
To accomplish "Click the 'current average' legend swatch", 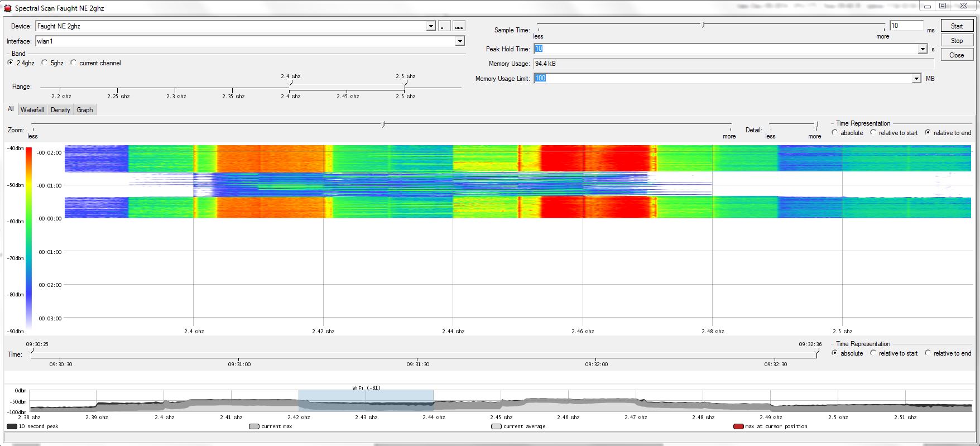I will [496, 426].
